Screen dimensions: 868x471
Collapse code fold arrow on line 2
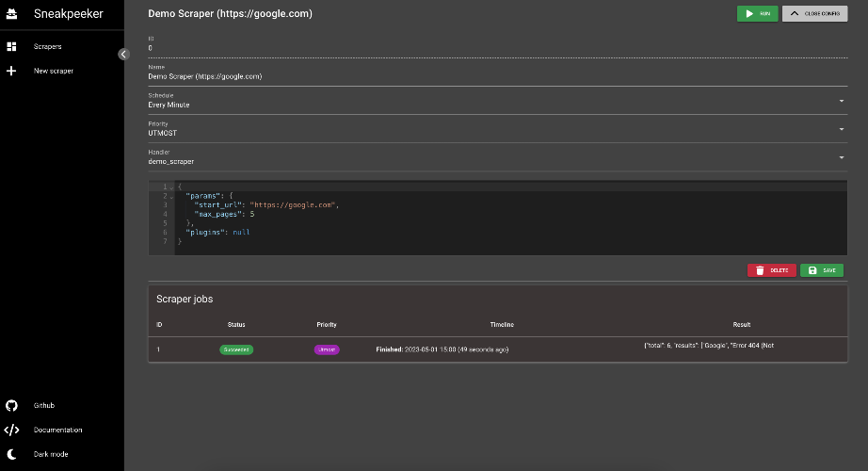tap(171, 197)
